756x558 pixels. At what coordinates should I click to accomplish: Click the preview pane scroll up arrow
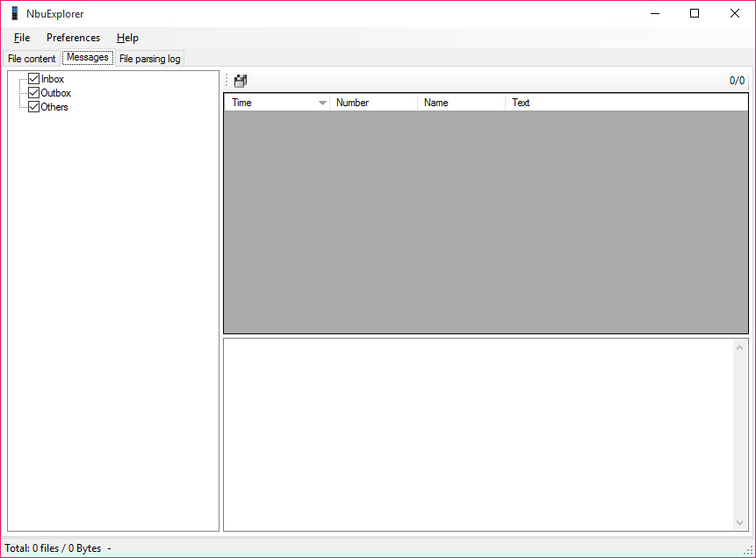tap(739, 347)
